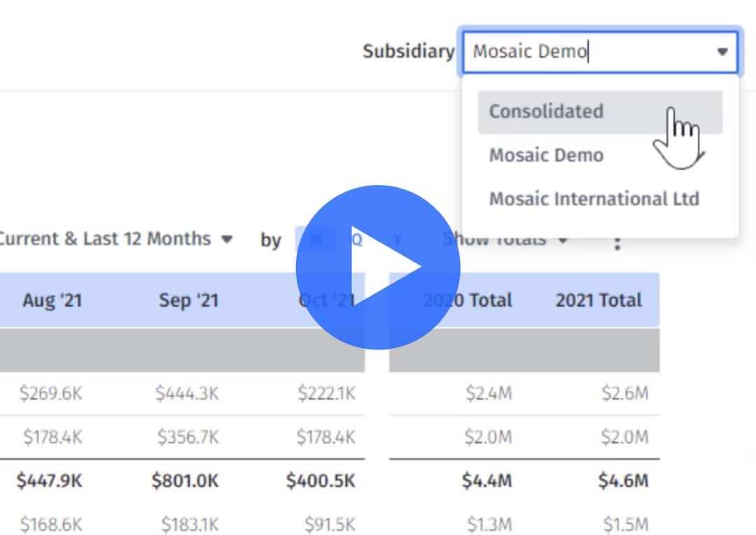
Task: Open the Show Totals dropdown
Action: [x=504, y=239]
